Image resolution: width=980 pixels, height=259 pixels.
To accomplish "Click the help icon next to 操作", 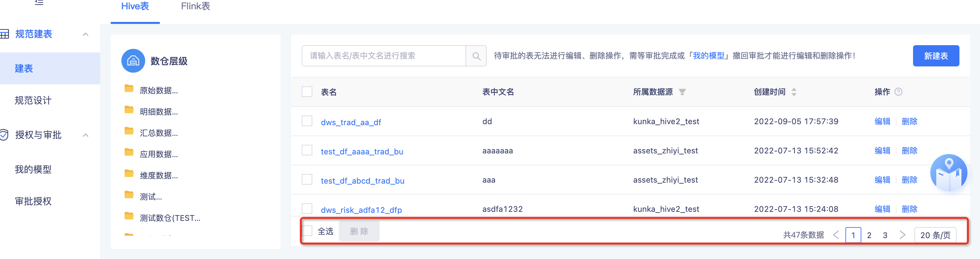I will 898,92.
